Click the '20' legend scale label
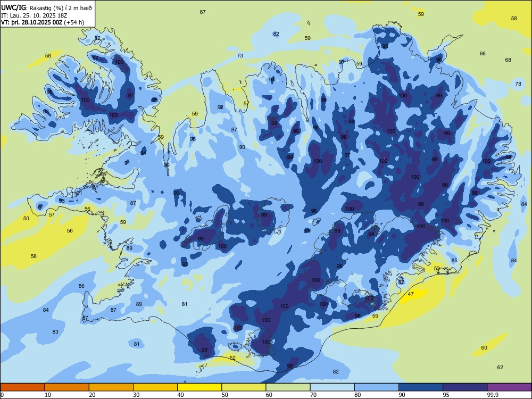Image resolution: width=532 pixels, height=399 pixels. 92,395
